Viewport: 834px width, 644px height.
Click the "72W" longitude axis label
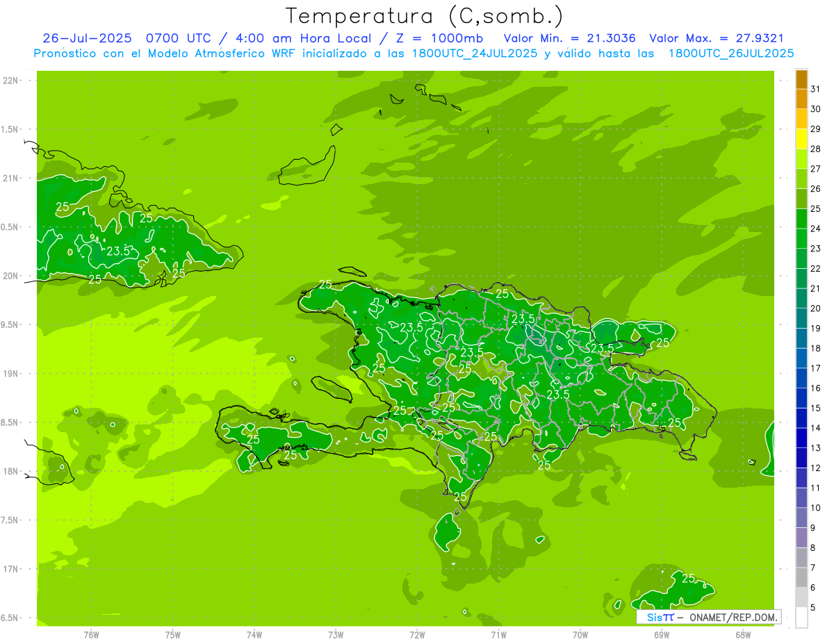pyautogui.click(x=418, y=635)
